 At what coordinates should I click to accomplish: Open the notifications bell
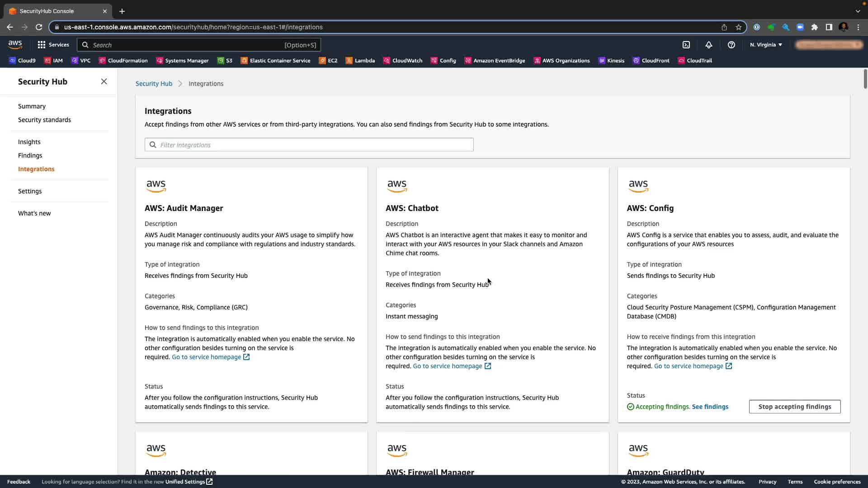[709, 45]
